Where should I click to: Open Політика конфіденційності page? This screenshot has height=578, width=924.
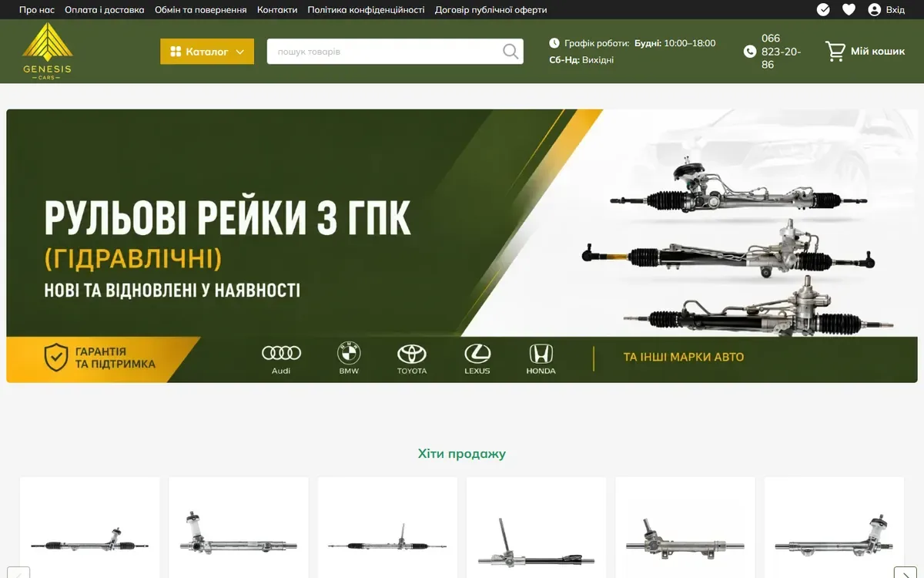click(366, 10)
